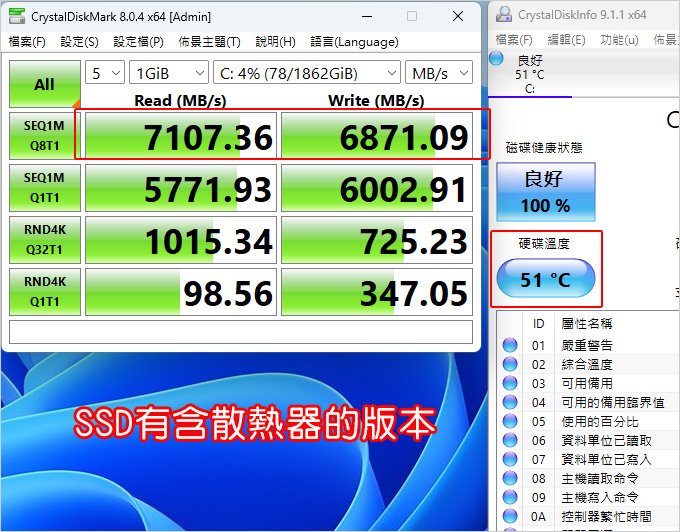Select attribute row 控制器繁忙時間
The height and width of the screenshot is (532, 680).
tap(588, 516)
